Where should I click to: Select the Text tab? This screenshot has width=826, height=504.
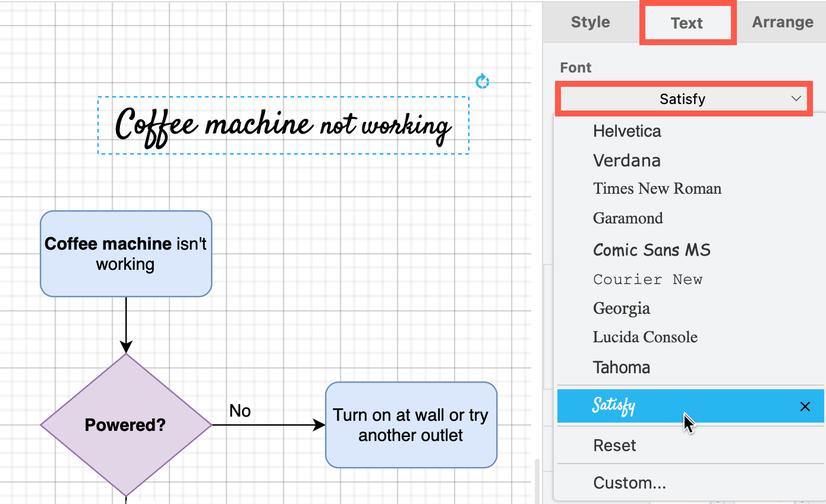tap(687, 22)
